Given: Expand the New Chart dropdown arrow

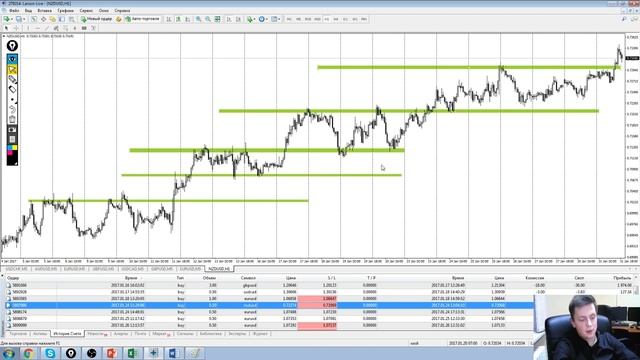Looking at the screenshot, I should [12, 19].
